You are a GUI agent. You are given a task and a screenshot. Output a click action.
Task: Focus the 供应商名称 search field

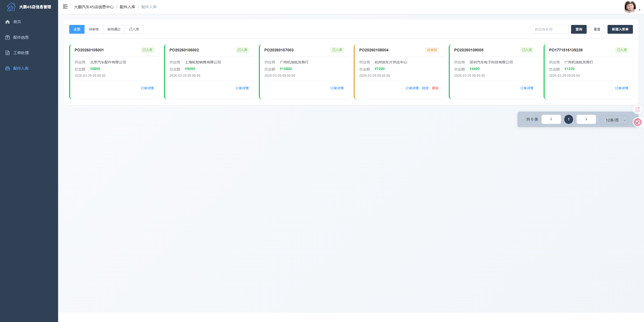click(x=549, y=29)
